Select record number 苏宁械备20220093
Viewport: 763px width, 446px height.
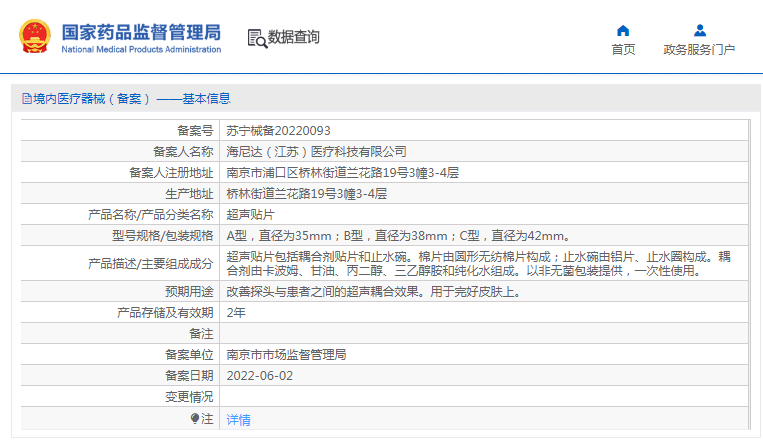278,131
